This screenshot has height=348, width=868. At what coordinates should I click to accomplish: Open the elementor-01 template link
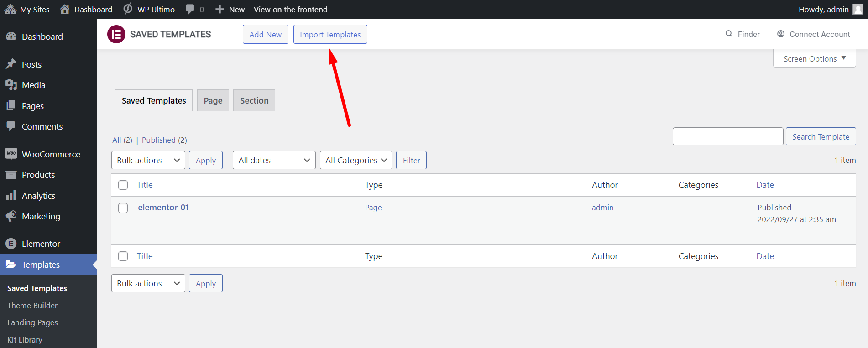click(163, 207)
